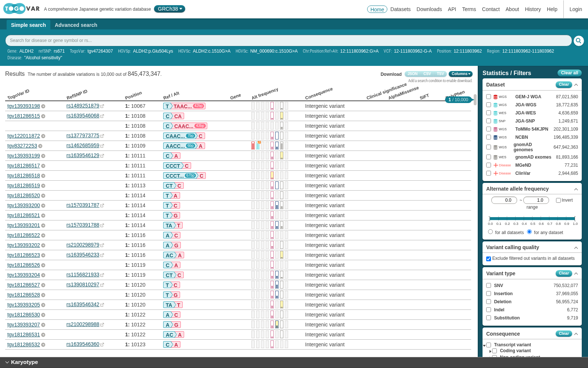Switch to the Advanced search tab
Image resolution: width=588 pixels, height=368 pixels.
pyautogui.click(x=76, y=25)
